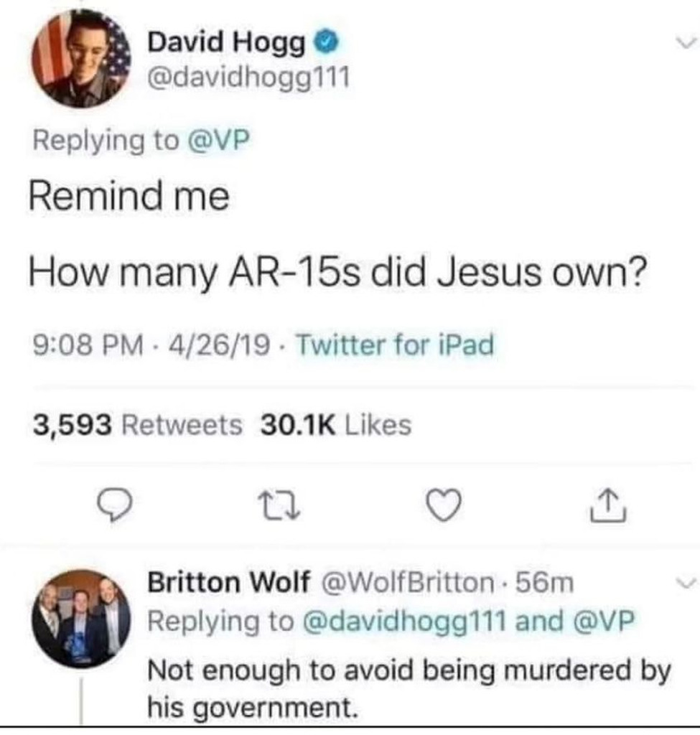This screenshot has width=700, height=735.
Task: View the 3,593 Retweets list
Action: click(x=137, y=425)
